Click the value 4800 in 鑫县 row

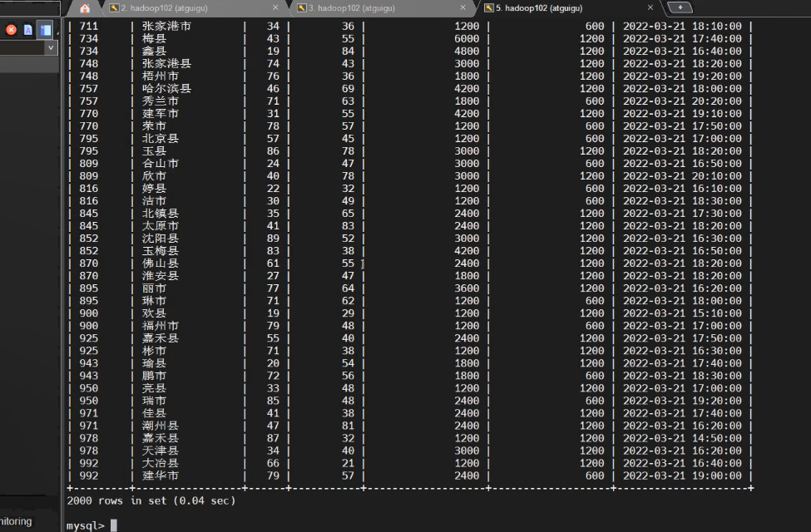(467, 51)
